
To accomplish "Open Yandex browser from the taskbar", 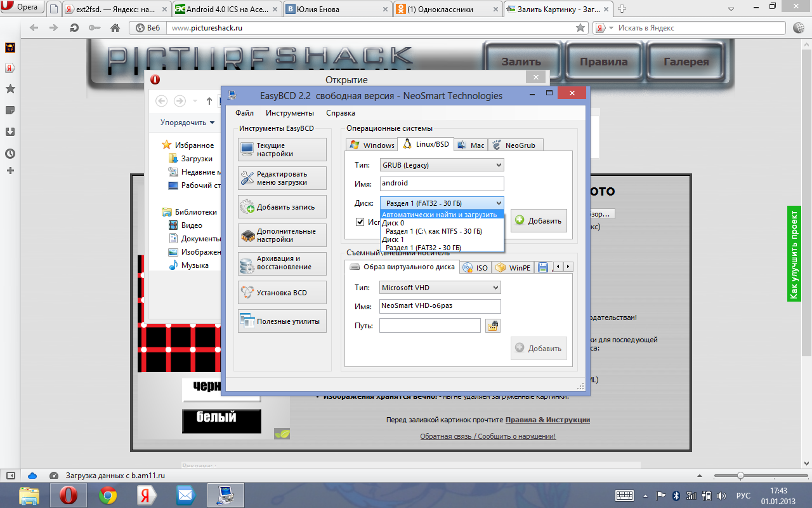I will pos(147,495).
